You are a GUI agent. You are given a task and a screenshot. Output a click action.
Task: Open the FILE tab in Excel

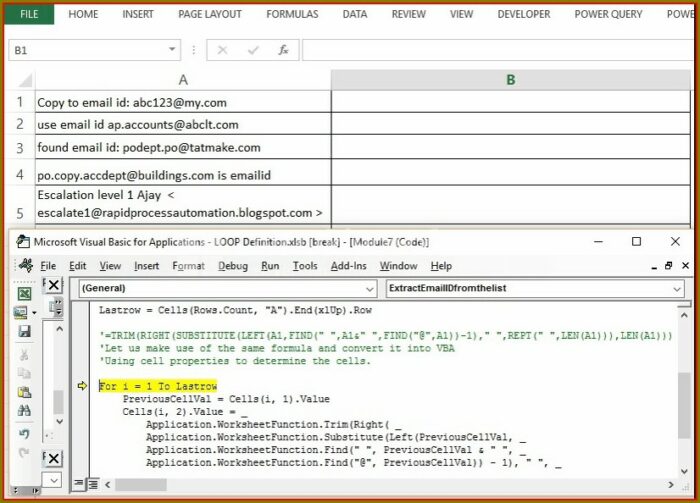click(29, 14)
